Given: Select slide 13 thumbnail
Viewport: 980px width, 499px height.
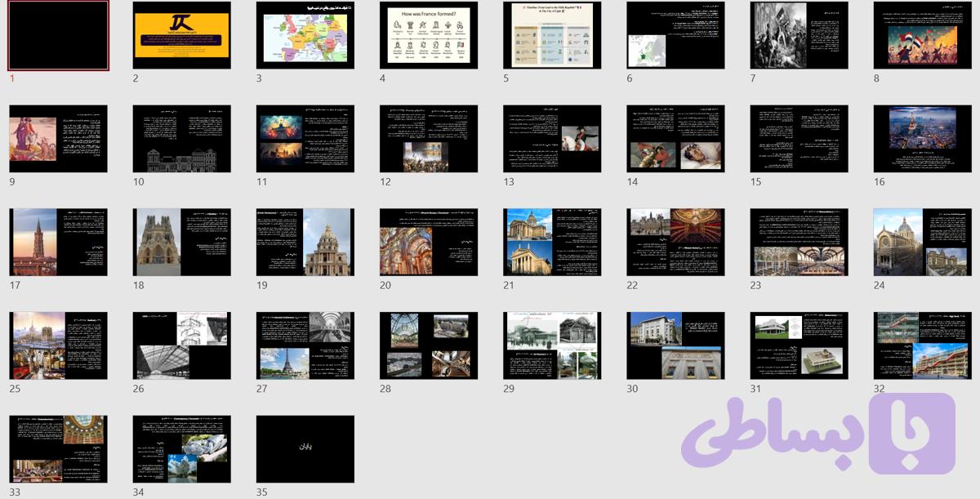Looking at the screenshot, I should pyautogui.click(x=552, y=139).
